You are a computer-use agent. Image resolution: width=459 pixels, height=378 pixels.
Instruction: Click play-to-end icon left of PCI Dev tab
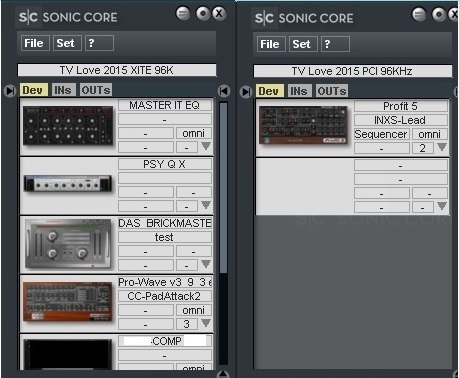coord(246,92)
